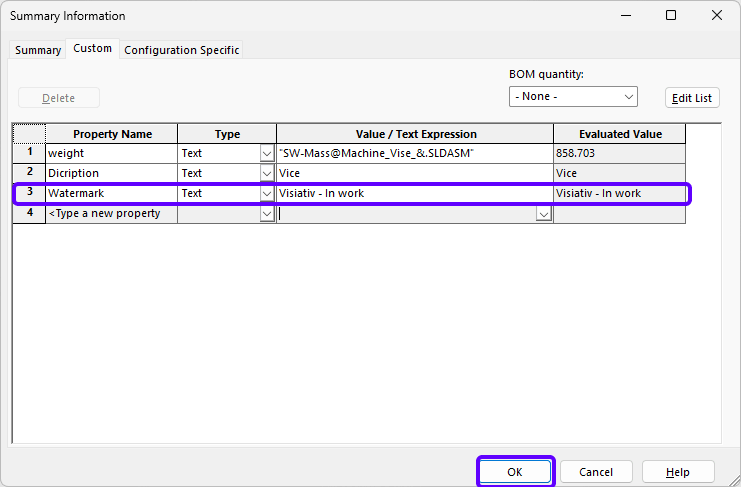Select the weight property name cell

[x=112, y=154]
